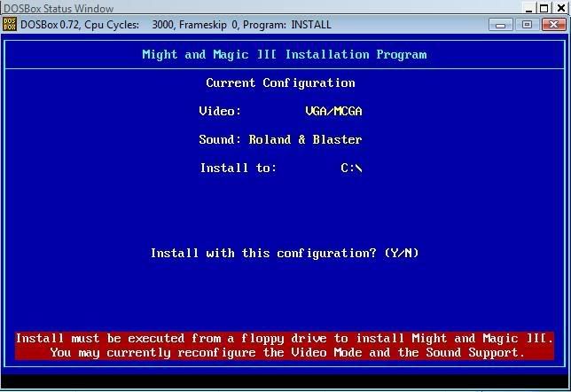Select the Roland & Blaster sound value
Screen dimensions: 571x392
[305, 139]
